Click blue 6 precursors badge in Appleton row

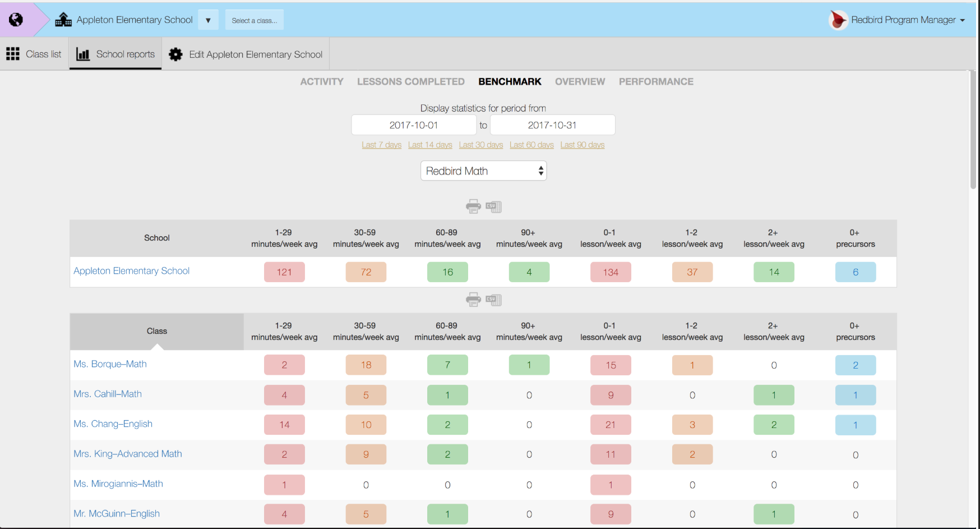[856, 272]
